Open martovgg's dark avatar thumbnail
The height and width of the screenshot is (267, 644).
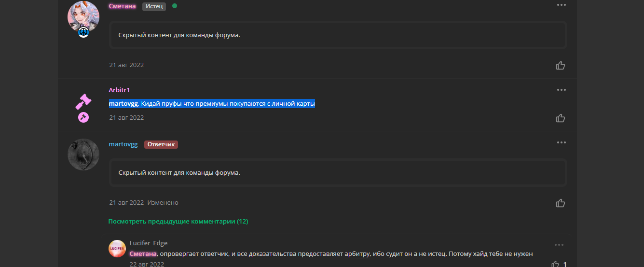tap(83, 155)
